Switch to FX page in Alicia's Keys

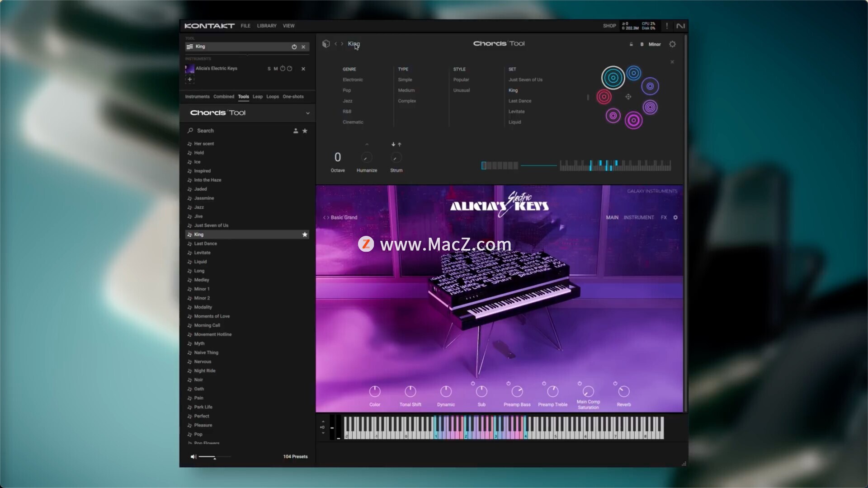tap(664, 217)
